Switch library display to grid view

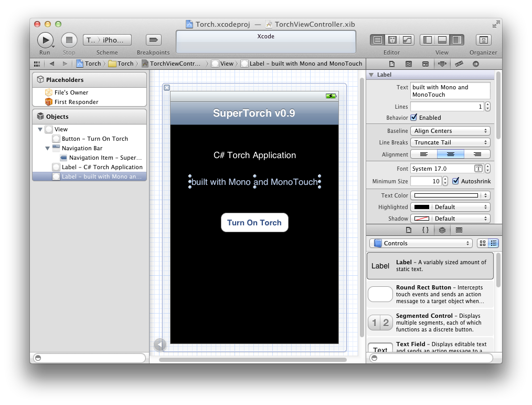[x=482, y=243]
